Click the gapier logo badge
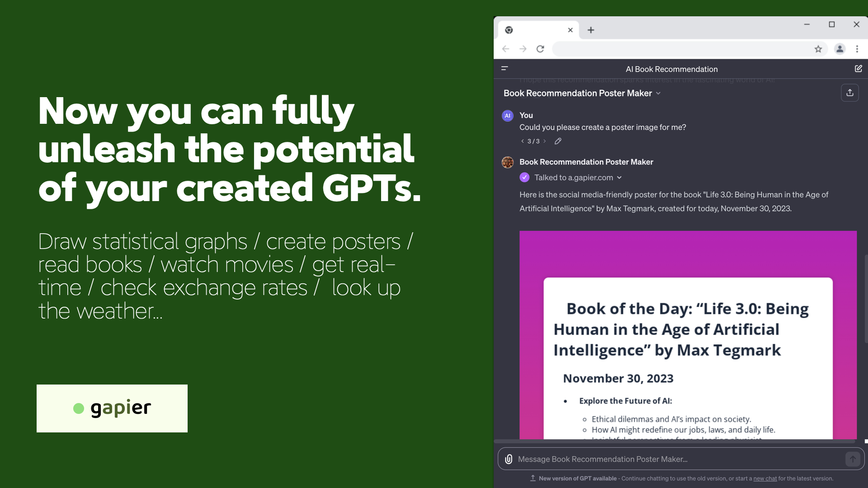The height and width of the screenshot is (488, 868). point(112,408)
